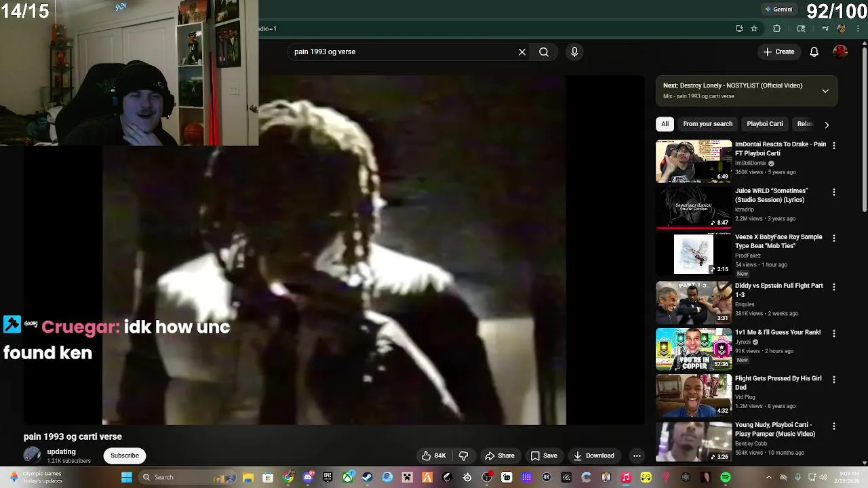Open options for Juice WRLD Sometimes video

834,192
